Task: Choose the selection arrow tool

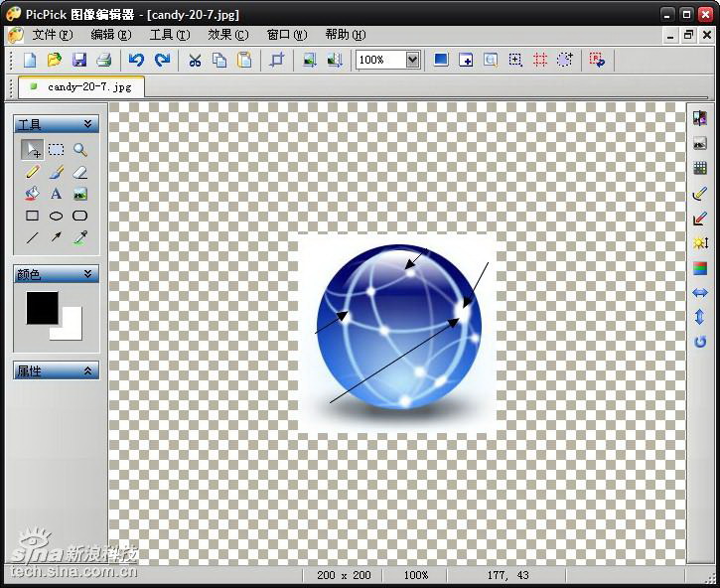Action: (x=32, y=150)
